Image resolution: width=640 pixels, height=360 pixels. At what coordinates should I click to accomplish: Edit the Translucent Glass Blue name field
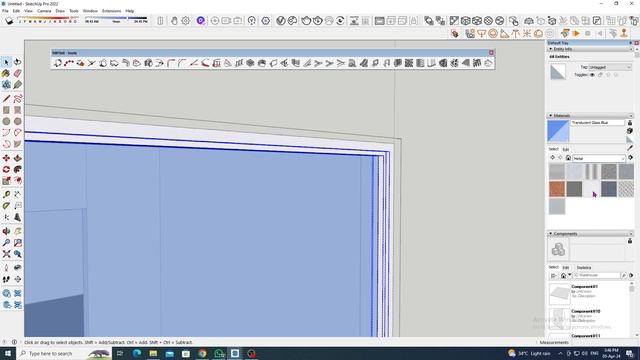coord(598,122)
